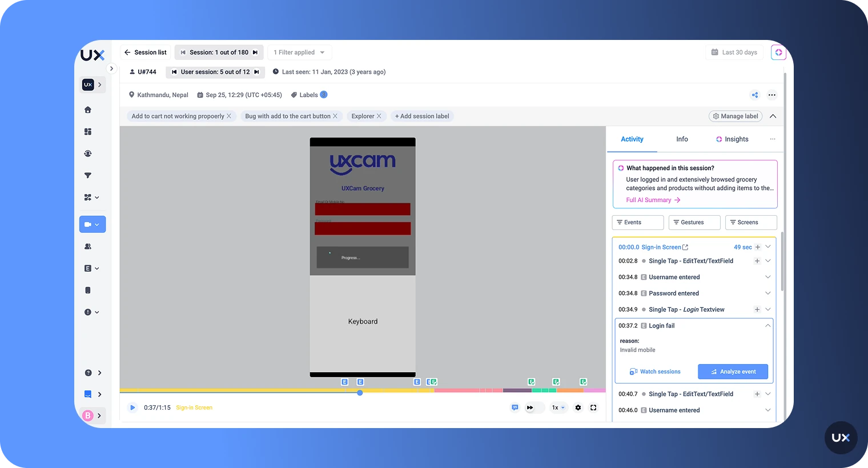Enter fullscreen player mode
Screen dimensions: 868x468
point(593,408)
